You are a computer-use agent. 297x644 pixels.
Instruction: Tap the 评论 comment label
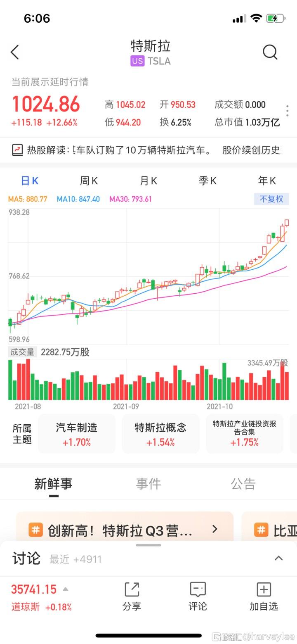click(198, 606)
